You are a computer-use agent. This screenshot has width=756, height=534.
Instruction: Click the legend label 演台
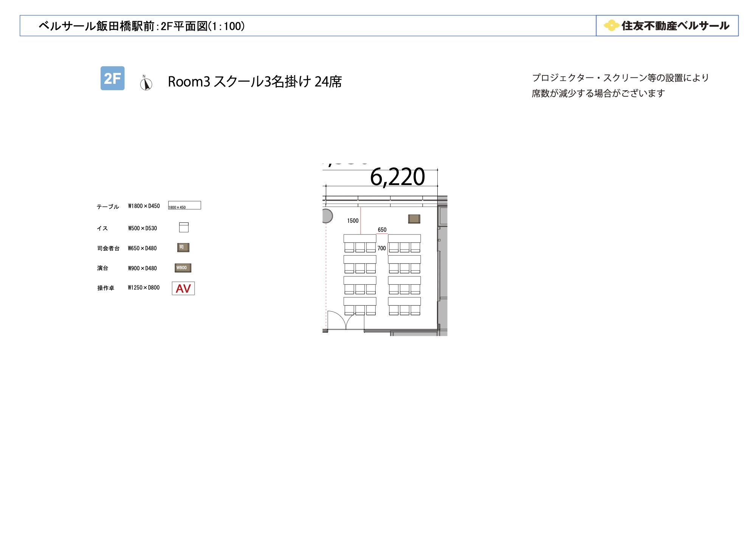[102, 268]
